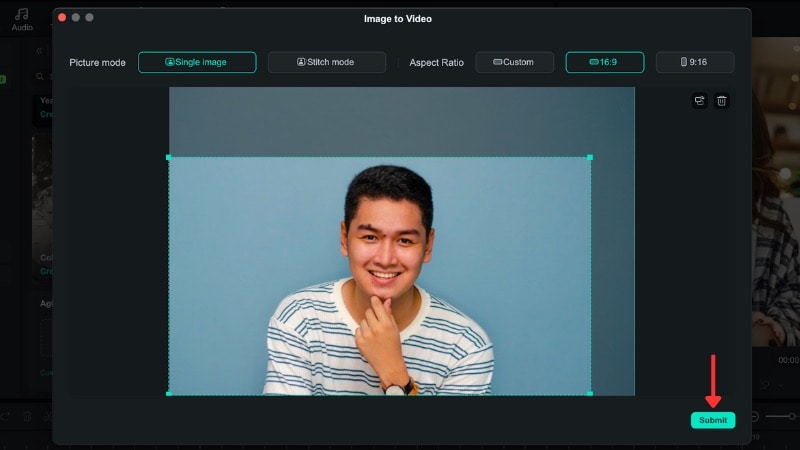Switch to Stitch mode

pos(327,62)
